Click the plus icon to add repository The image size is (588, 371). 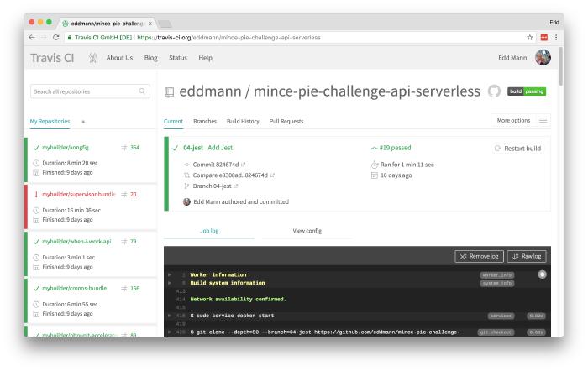83,122
